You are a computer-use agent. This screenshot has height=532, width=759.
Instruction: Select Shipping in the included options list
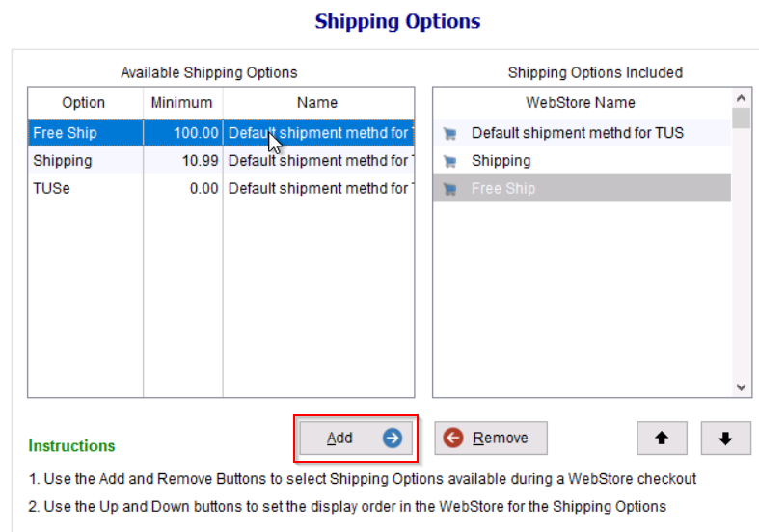point(501,161)
